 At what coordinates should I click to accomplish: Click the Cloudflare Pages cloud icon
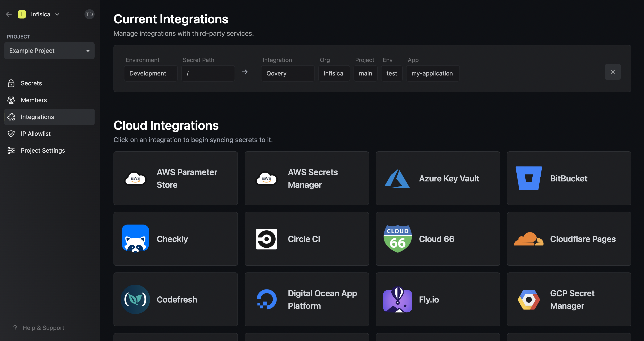528,239
